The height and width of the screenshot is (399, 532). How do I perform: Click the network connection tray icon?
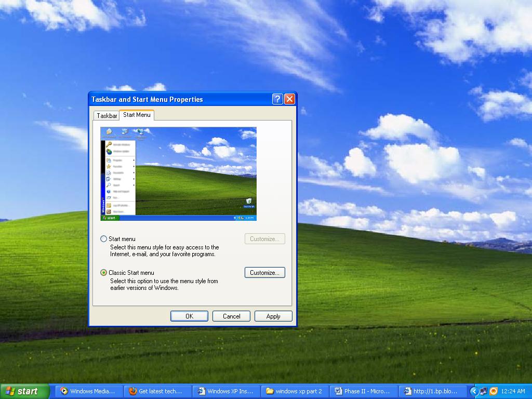click(483, 391)
